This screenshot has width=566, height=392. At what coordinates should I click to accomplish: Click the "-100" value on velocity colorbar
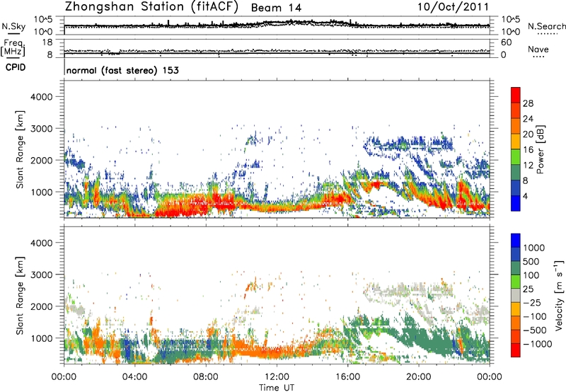pos(535,316)
